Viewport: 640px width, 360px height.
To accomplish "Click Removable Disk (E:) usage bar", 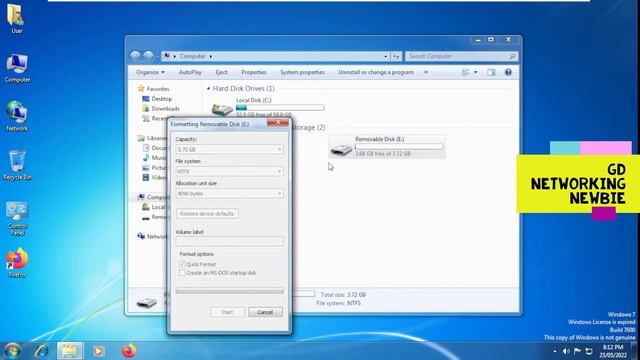I will tap(399, 147).
